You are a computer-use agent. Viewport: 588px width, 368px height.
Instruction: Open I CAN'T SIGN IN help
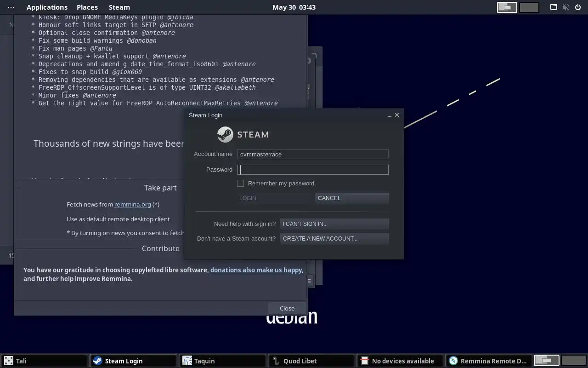[x=334, y=224]
